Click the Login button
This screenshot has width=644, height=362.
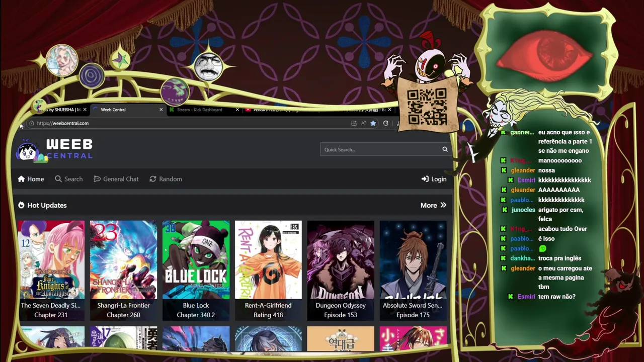point(434,179)
